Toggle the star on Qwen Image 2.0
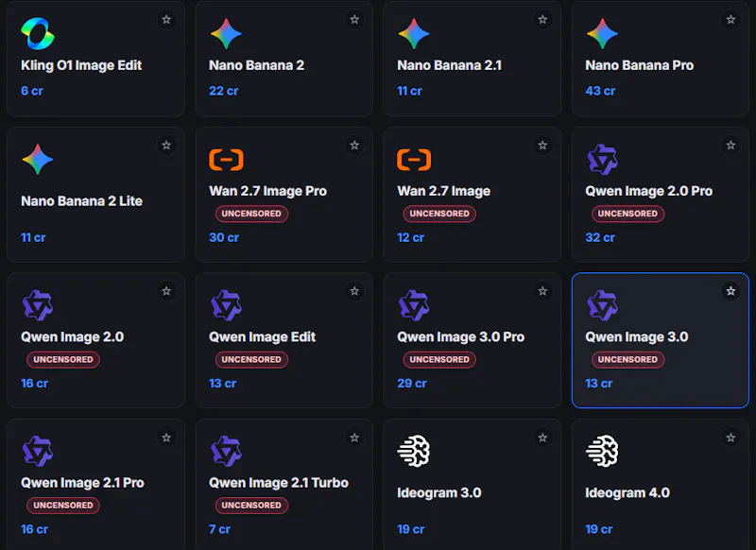 point(166,291)
